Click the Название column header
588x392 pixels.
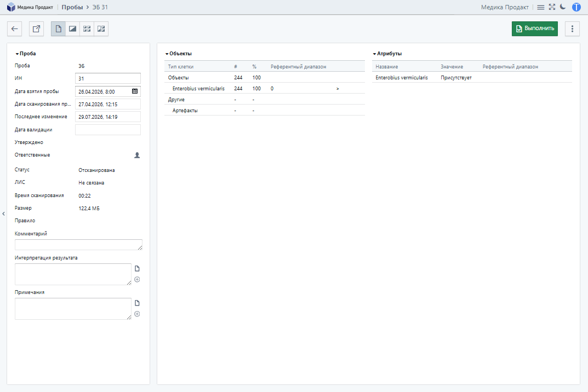[387, 67]
